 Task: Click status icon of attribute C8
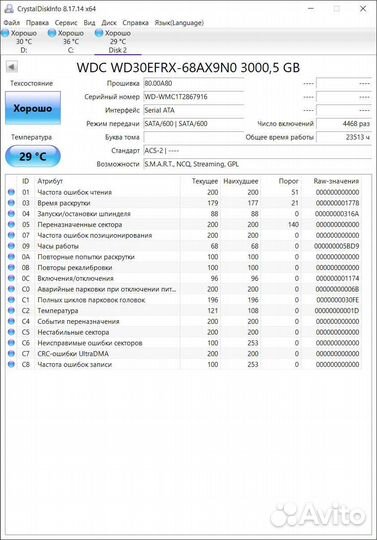[x=11, y=364]
